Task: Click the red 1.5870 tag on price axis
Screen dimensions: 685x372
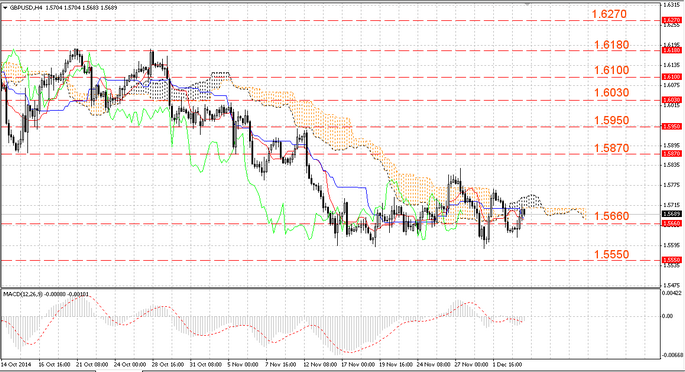Action: coord(671,154)
